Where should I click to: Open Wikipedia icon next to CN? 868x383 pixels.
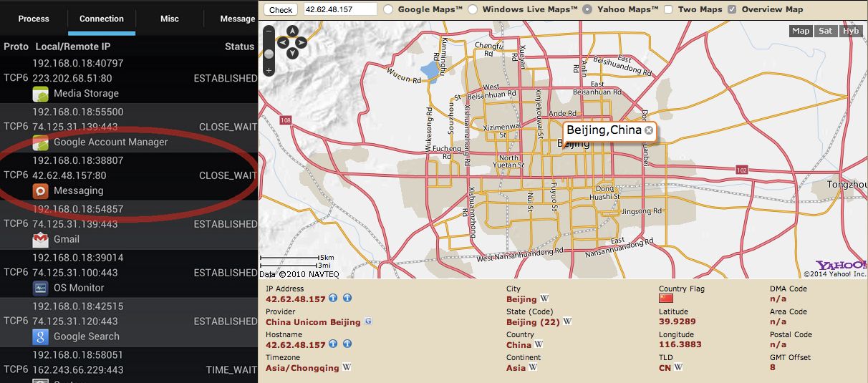pos(678,368)
